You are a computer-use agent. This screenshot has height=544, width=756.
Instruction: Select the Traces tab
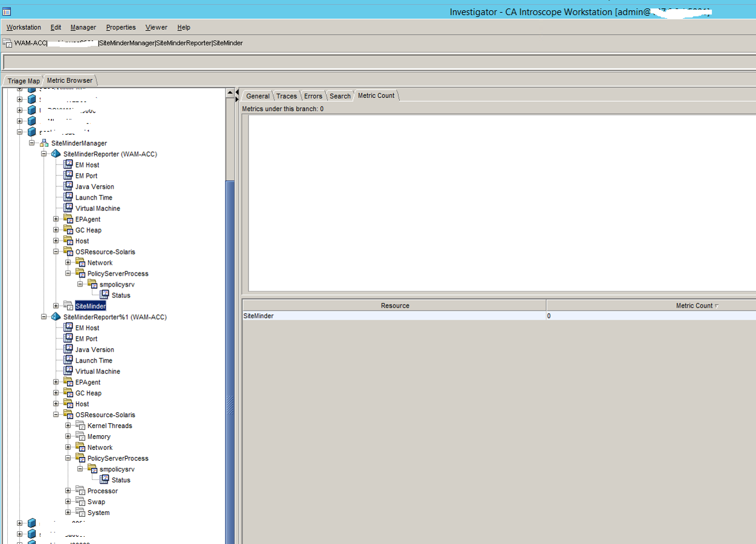286,96
